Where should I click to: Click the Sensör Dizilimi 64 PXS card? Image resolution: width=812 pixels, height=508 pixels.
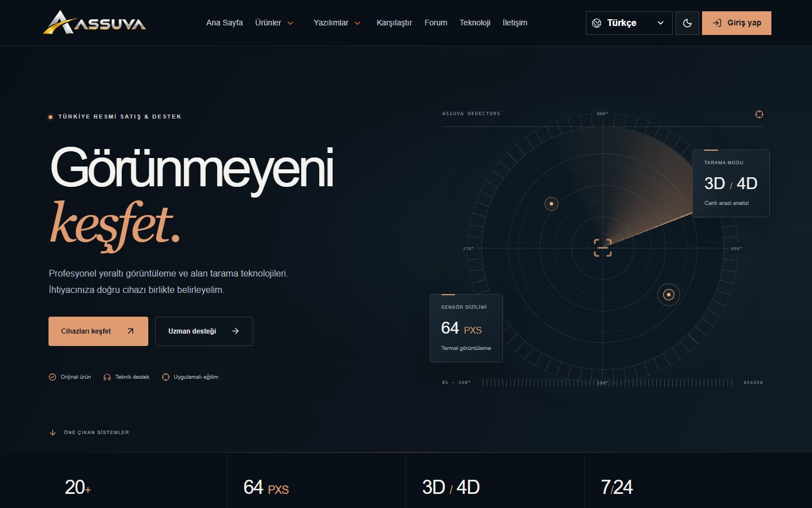[466, 329]
